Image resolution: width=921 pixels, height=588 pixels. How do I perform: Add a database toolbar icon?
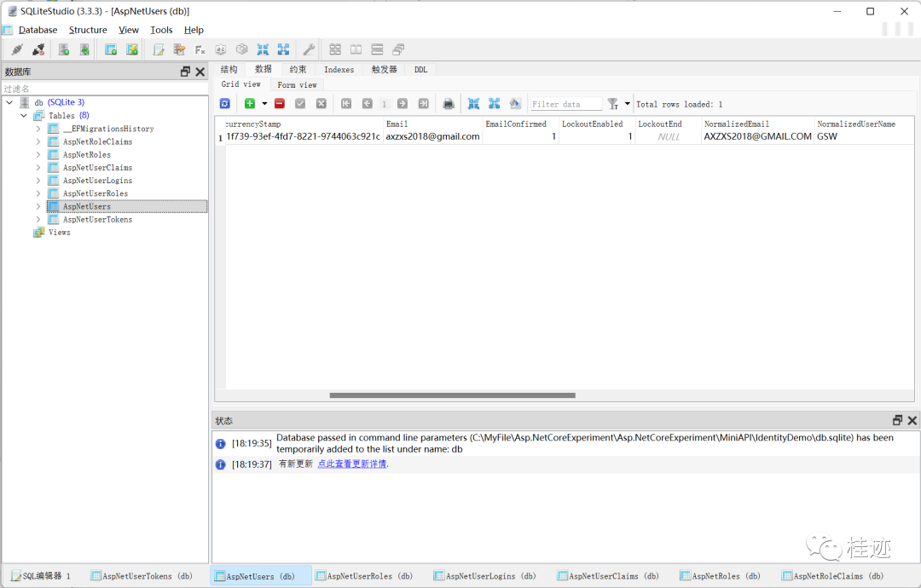63,50
